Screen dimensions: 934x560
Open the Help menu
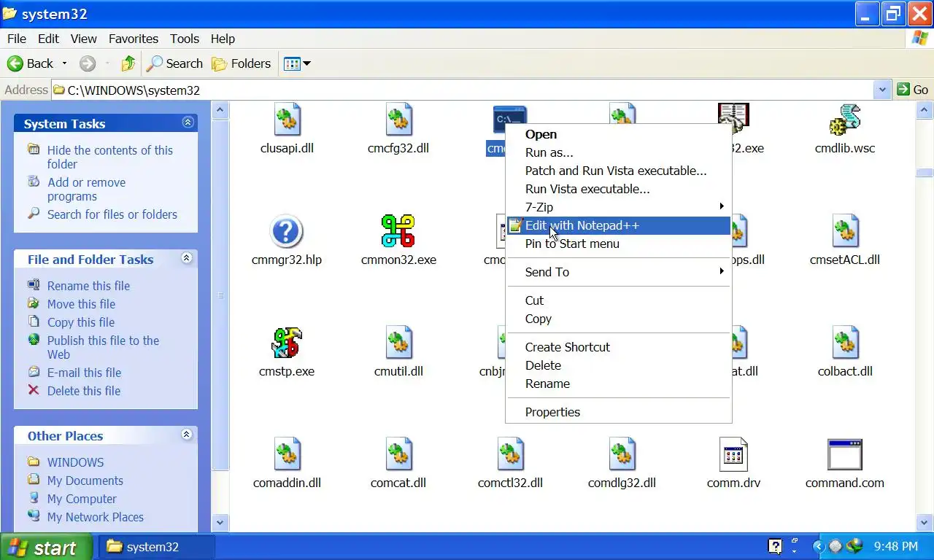coord(223,39)
